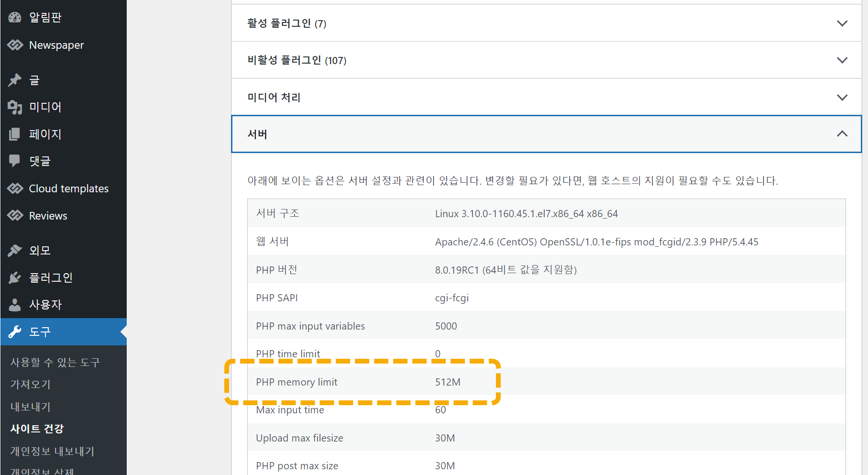Click the 가져오기 import link
This screenshot has height=475, width=868.
pos(30,384)
